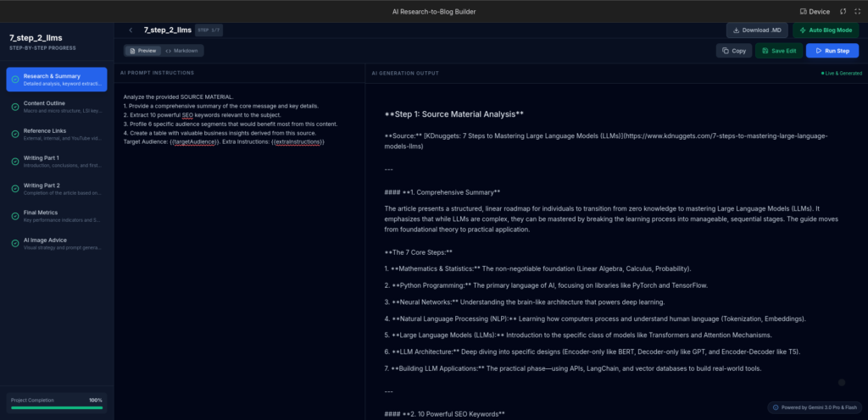
Task: Click the 'Python Programming' list line
Action: pyautogui.click(x=546, y=285)
